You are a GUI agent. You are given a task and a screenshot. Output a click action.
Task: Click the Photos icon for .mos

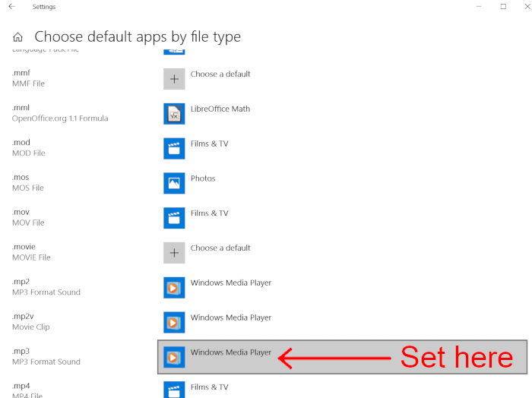[x=174, y=183]
